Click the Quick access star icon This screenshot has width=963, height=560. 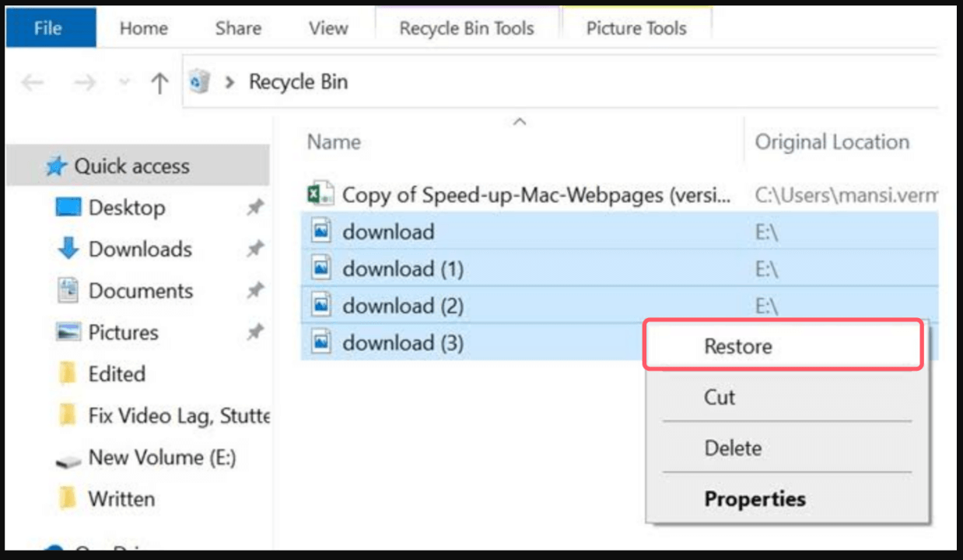(55, 166)
